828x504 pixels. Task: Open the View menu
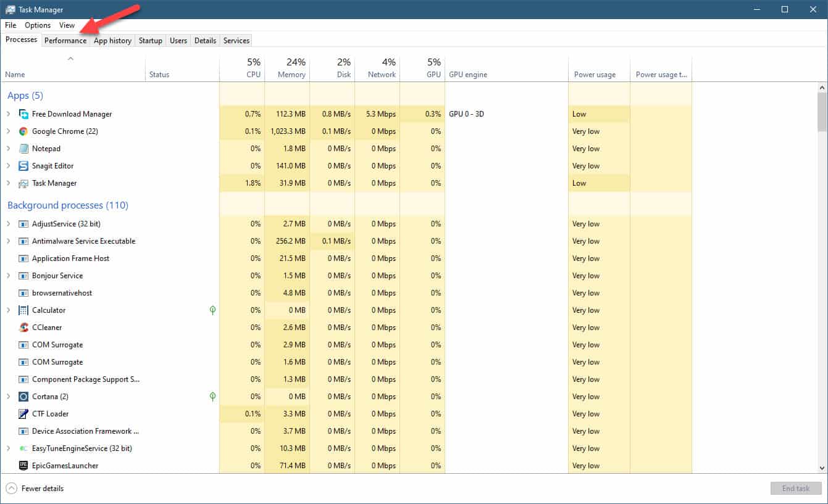(67, 25)
